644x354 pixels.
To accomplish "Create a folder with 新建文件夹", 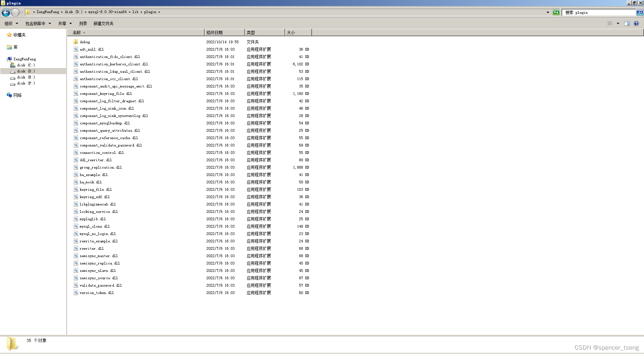I will click(x=103, y=23).
